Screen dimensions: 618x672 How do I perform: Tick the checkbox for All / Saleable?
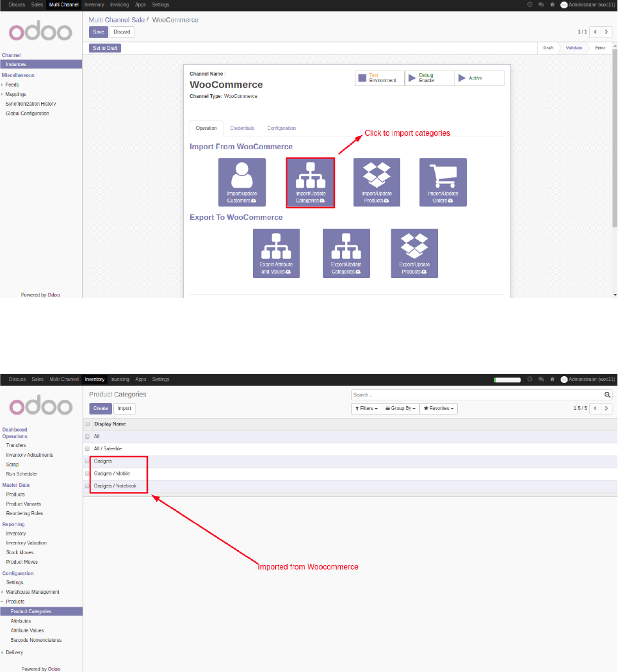(x=88, y=448)
